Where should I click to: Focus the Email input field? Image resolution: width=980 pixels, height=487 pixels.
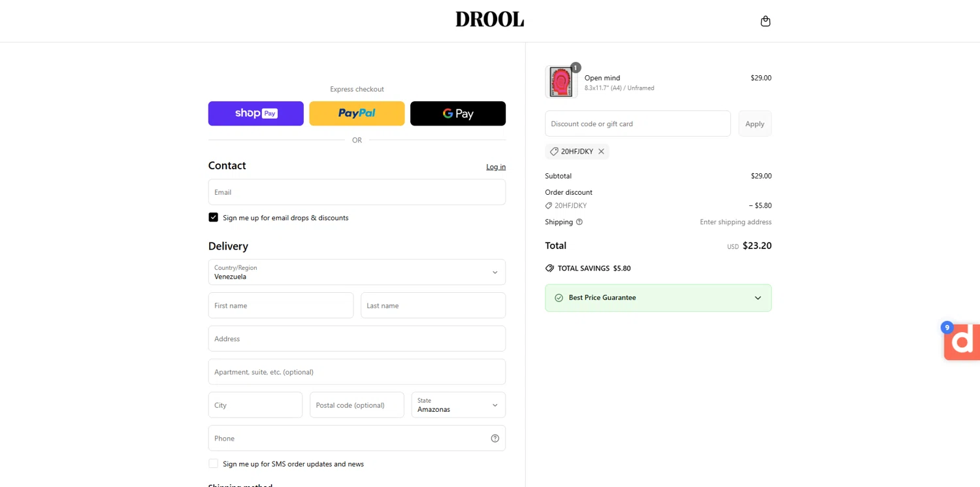[357, 192]
